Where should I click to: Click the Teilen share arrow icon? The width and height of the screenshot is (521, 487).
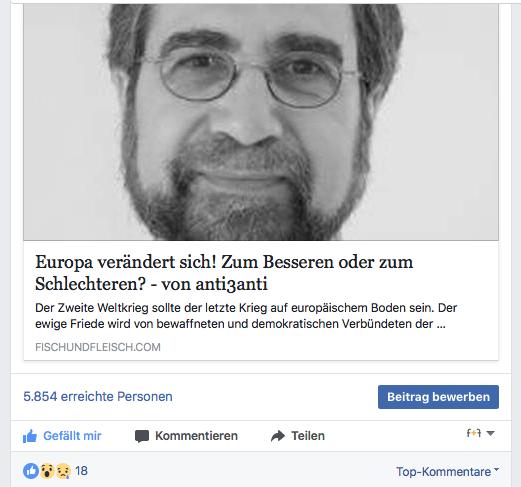(278, 436)
